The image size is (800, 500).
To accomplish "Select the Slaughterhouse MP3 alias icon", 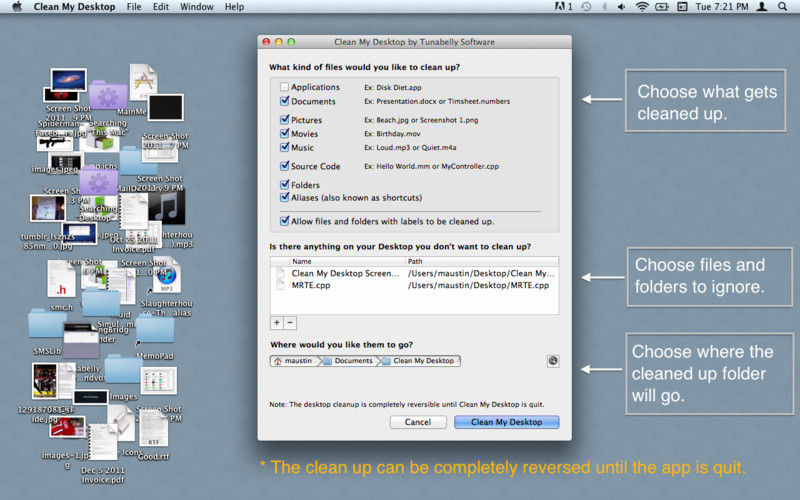I will point(166,276).
